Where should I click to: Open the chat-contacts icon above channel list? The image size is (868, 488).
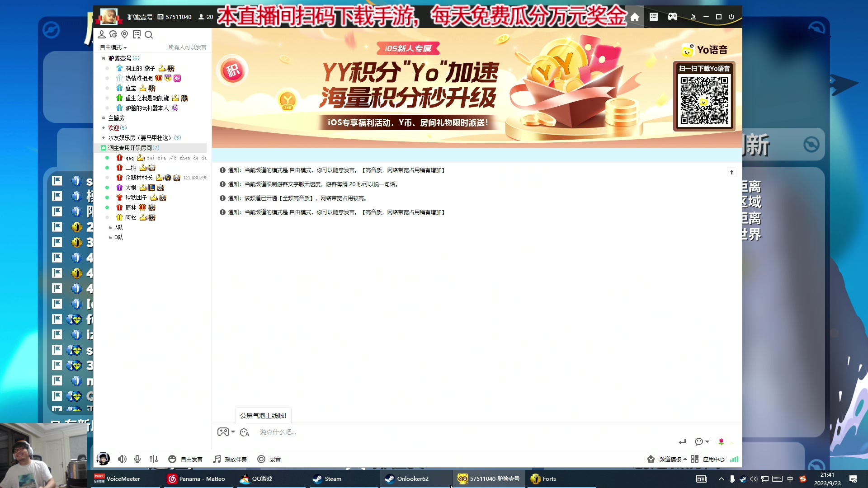click(x=113, y=34)
